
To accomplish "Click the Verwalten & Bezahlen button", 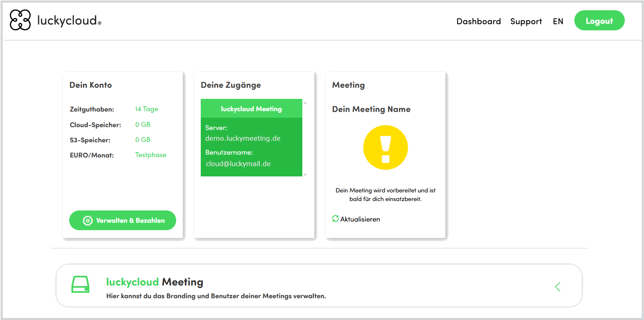I will [x=122, y=220].
